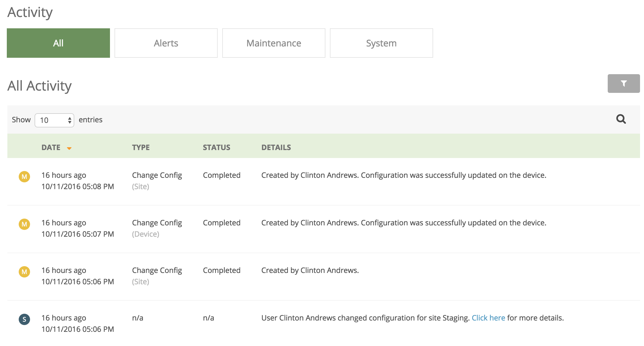Sort by Details column header
Viewport: 644px width, 346px height.
pos(276,148)
